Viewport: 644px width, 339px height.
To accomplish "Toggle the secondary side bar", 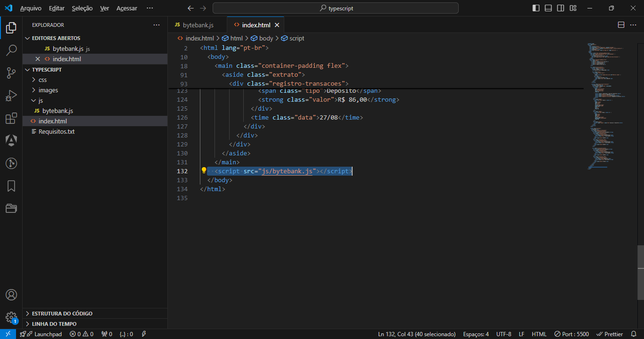I will tap(561, 8).
